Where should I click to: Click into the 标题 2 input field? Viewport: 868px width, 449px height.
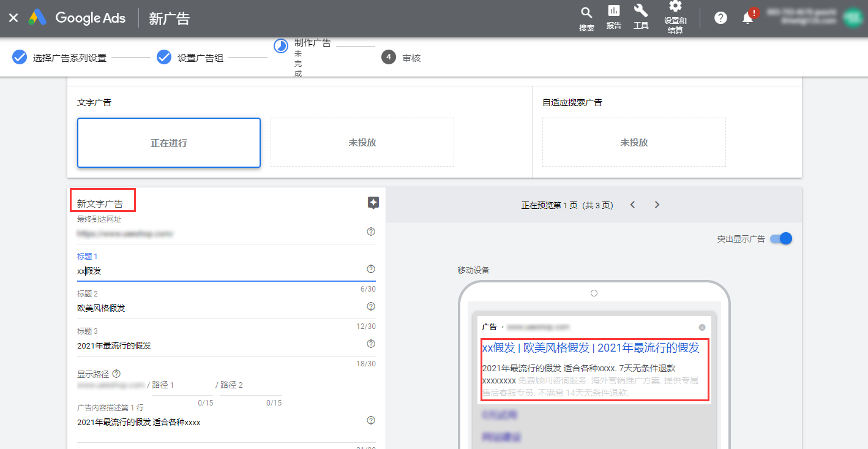[217, 308]
